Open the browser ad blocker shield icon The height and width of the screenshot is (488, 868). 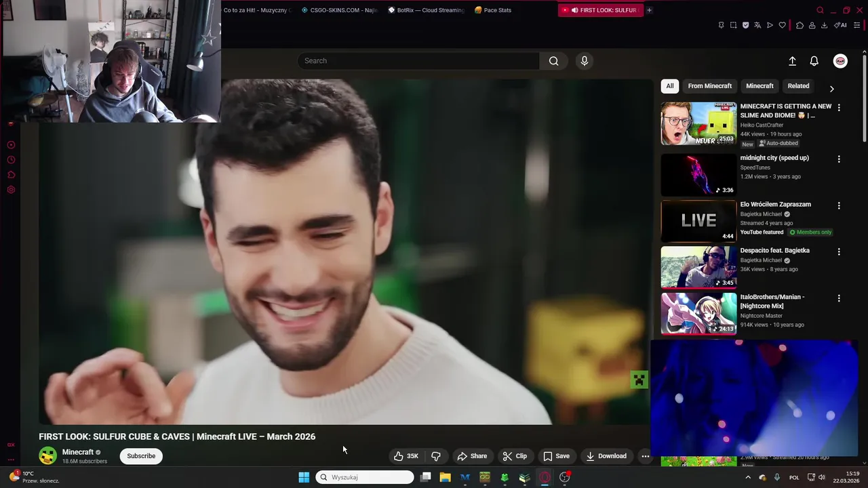point(745,25)
